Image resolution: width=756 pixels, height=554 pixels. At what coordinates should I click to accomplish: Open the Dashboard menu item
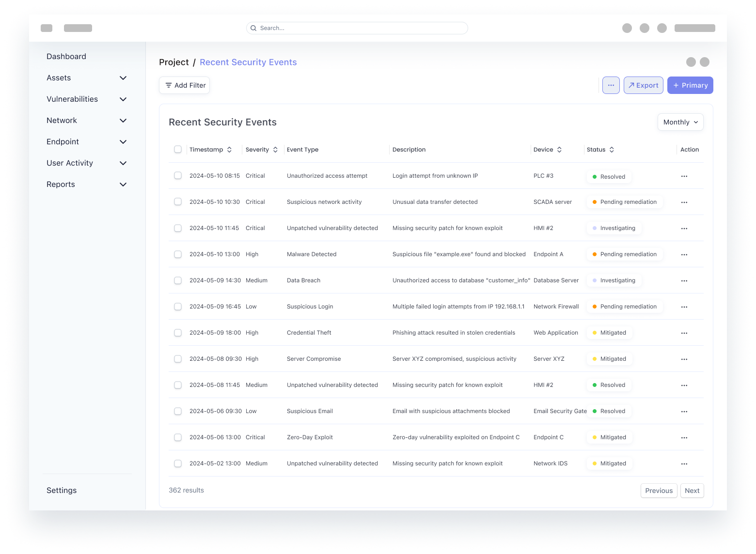click(x=66, y=57)
